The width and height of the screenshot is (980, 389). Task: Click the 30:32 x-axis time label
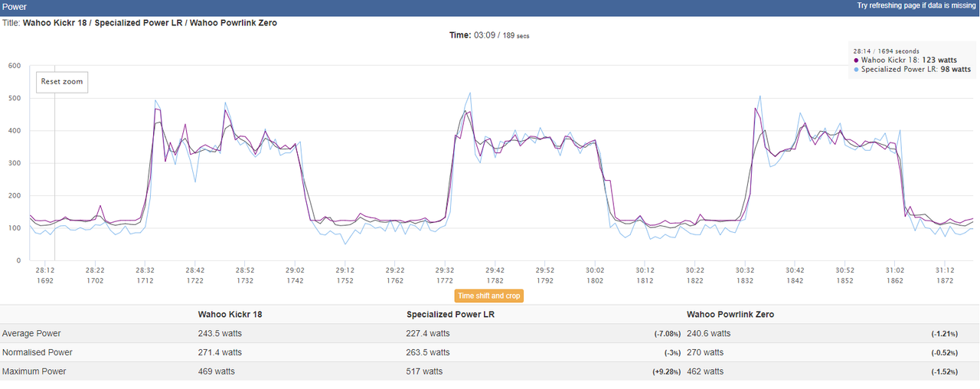[745, 270]
